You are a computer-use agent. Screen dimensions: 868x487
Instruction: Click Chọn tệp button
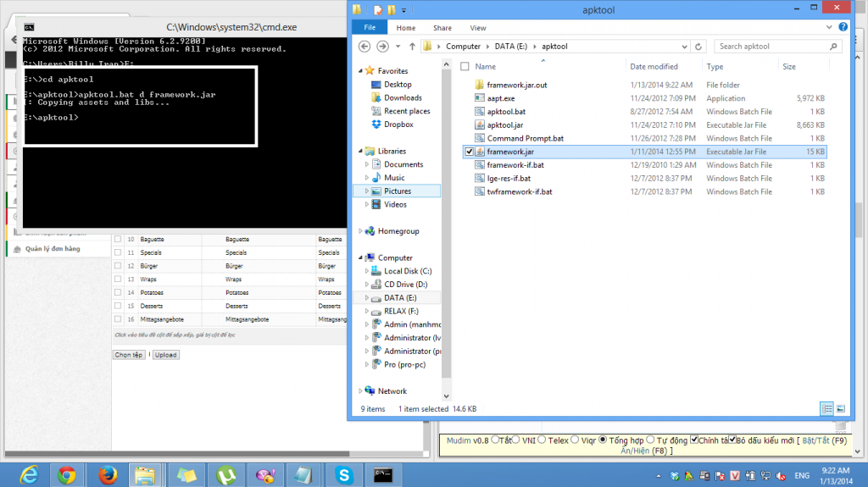click(129, 355)
